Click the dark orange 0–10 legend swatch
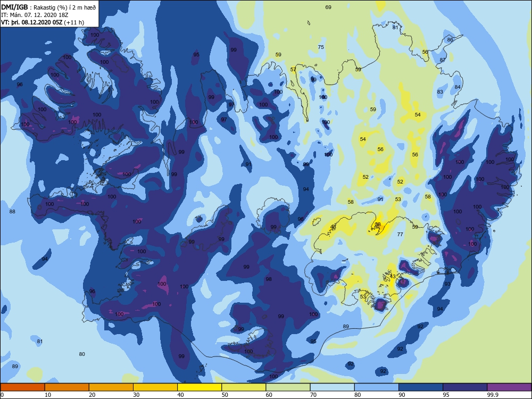The image size is (532, 399). click(x=22, y=387)
